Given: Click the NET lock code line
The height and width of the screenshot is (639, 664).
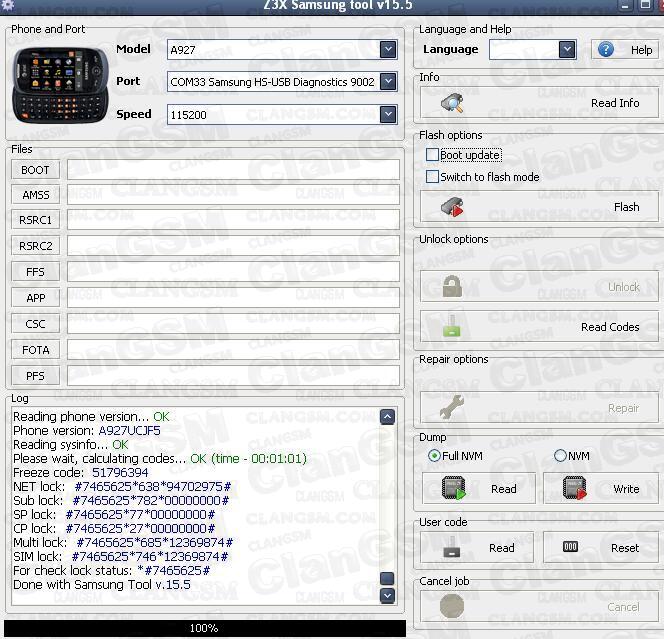Looking at the screenshot, I should tap(122, 487).
